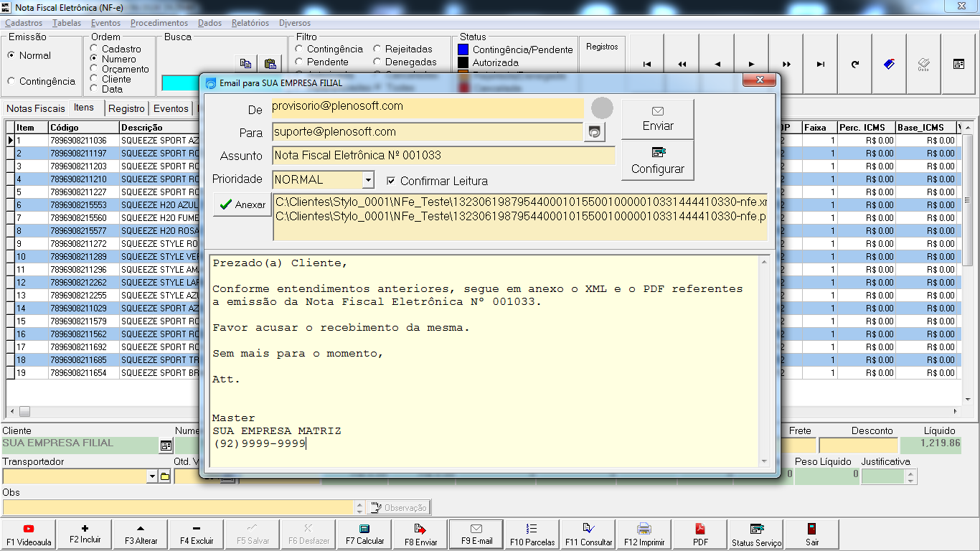Click the Assunto subject field

[444, 156]
